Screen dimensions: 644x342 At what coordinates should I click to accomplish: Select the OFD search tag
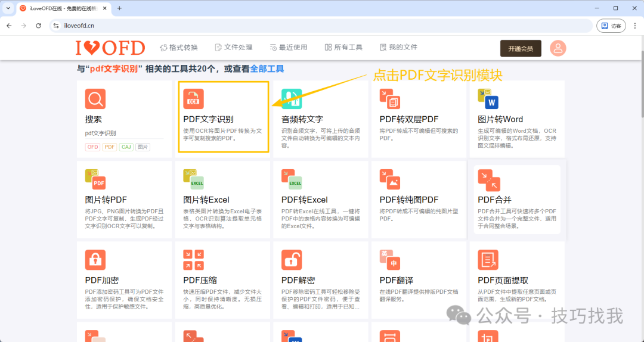point(93,147)
